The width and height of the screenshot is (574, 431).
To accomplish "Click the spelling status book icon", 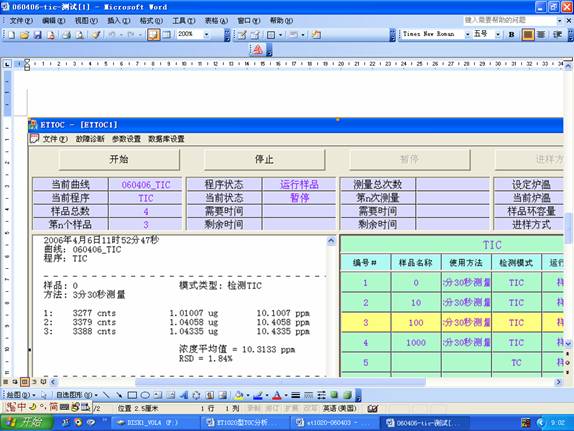I will 373,408.
